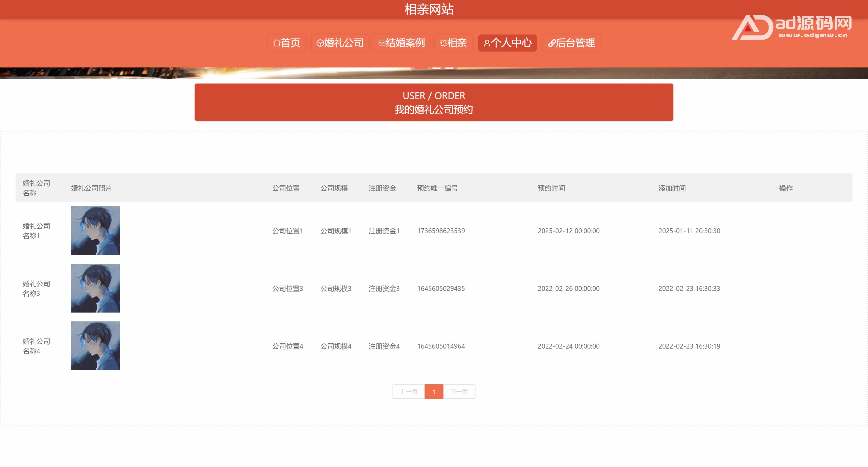Image resolution: width=868 pixels, height=467 pixels.
Task: Open photo thumbnail for 婚礼公司名称3
Action: pyautogui.click(x=95, y=288)
